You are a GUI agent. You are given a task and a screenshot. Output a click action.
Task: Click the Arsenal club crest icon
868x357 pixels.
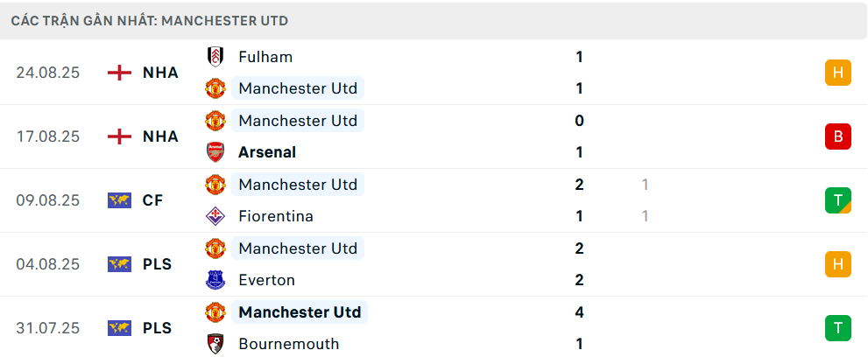[x=215, y=152]
